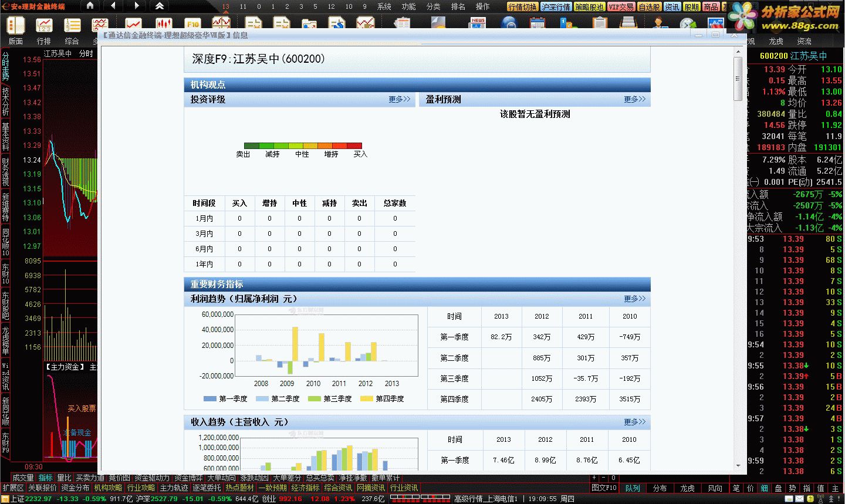Click the NEWS toolbar icon
845x504 pixels.
coord(478,23)
